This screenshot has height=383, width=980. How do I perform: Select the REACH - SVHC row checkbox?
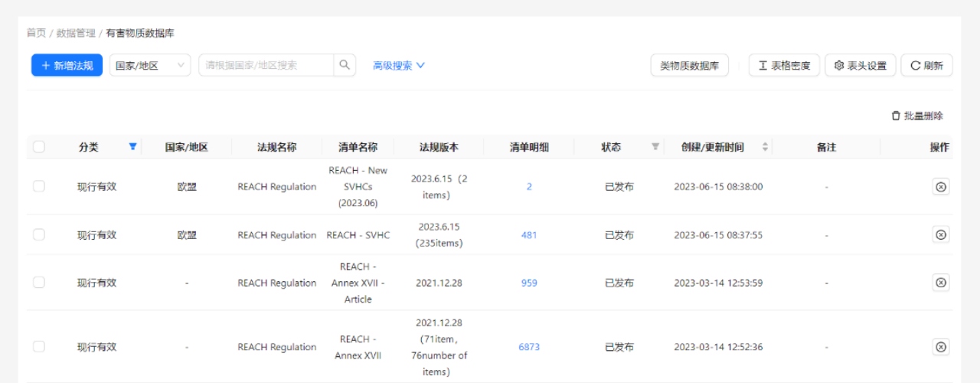39,235
